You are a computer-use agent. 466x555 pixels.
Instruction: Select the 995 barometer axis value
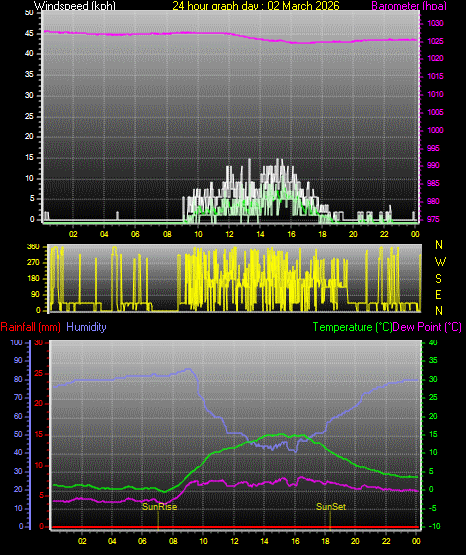pos(433,148)
